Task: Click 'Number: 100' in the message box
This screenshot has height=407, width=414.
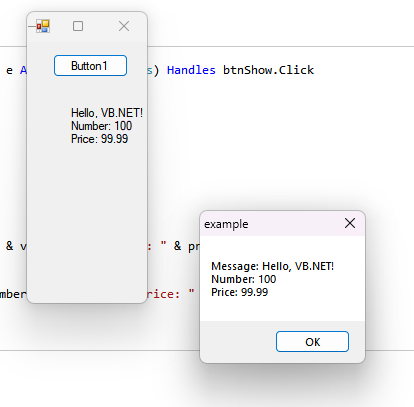Action: coord(244,279)
